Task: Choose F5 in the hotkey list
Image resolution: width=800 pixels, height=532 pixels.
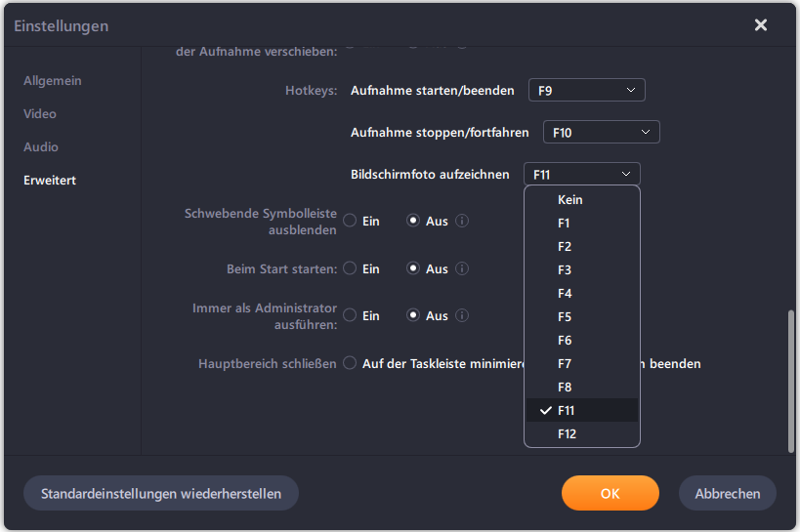Action: coord(581,316)
